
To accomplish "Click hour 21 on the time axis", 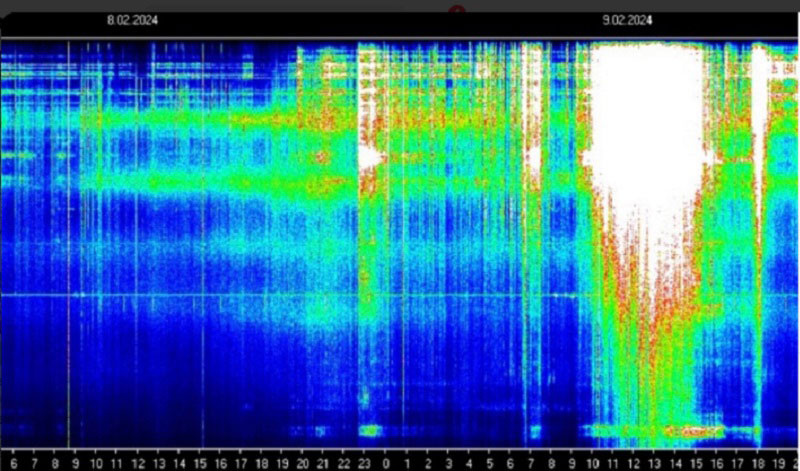I will tap(322, 464).
